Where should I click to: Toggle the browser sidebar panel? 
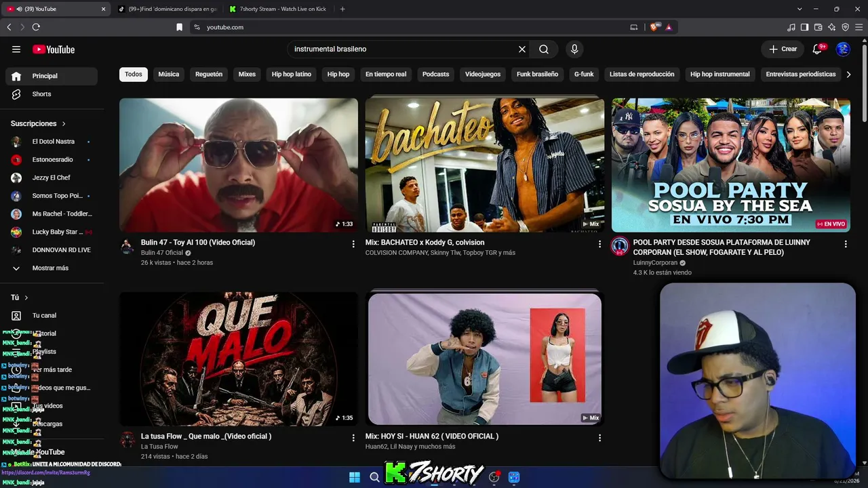(x=805, y=27)
